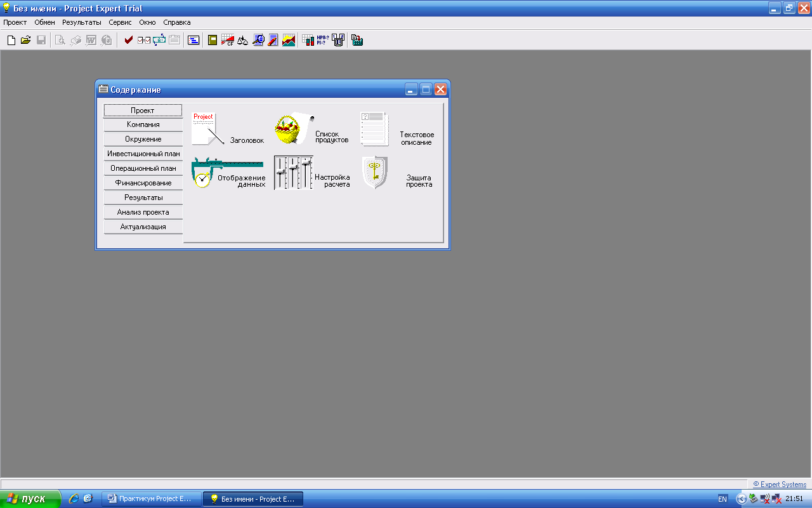812x508 pixels.
Task: Click the safely remove hardware tray icon
Action: pos(753,499)
